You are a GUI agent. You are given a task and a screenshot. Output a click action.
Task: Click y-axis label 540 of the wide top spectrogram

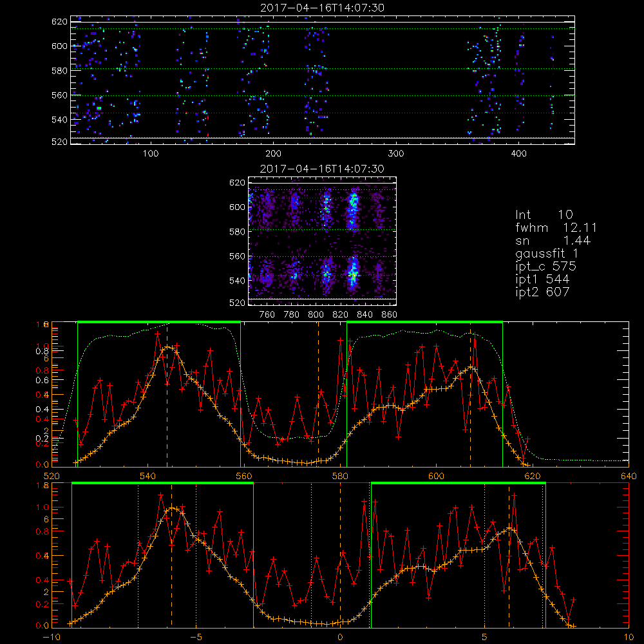59,120
